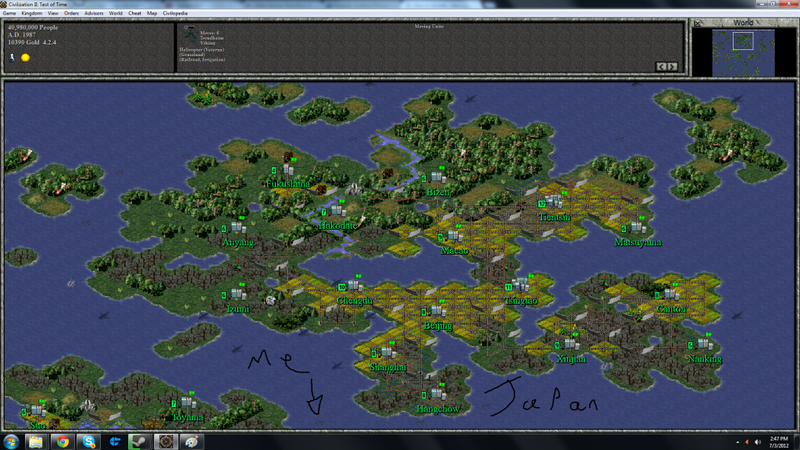The image size is (800, 450).
Task: Open the city of Anyang
Action: click(x=238, y=228)
